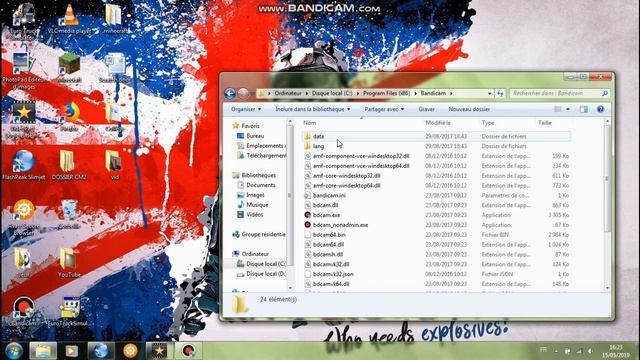Open Inclure dans la bibliothèque dropdown

(313, 109)
